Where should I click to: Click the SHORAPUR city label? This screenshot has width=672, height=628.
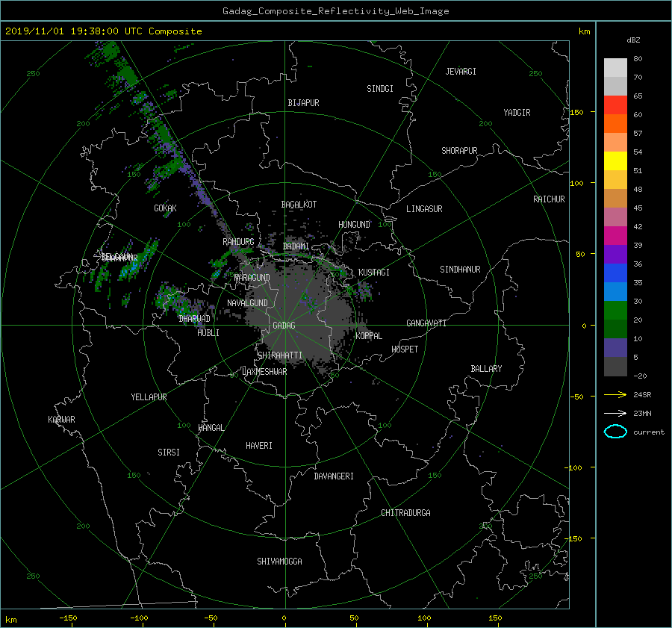tap(459, 151)
